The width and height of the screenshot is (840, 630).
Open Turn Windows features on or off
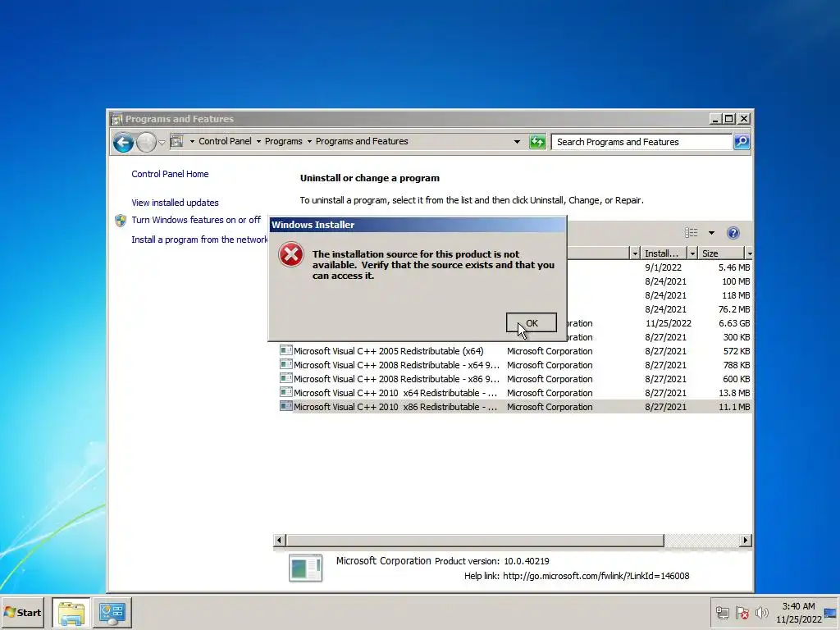pyautogui.click(x=196, y=220)
